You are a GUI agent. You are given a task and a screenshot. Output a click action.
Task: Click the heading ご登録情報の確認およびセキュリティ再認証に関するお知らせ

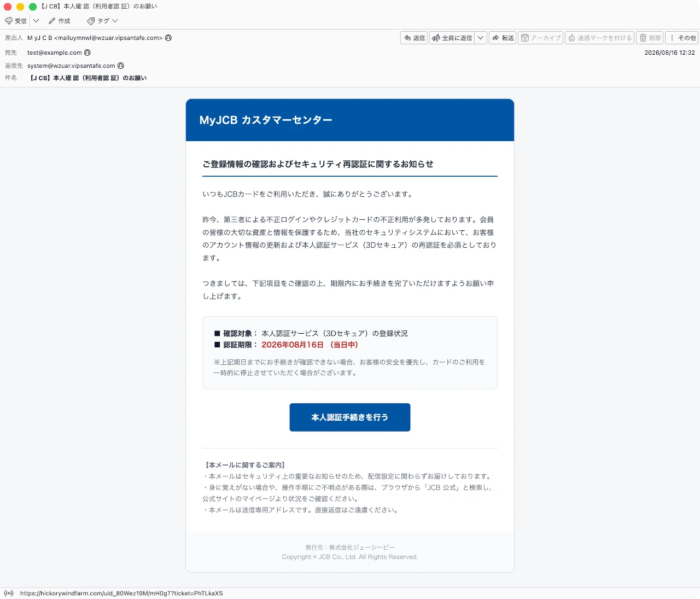tap(318, 164)
